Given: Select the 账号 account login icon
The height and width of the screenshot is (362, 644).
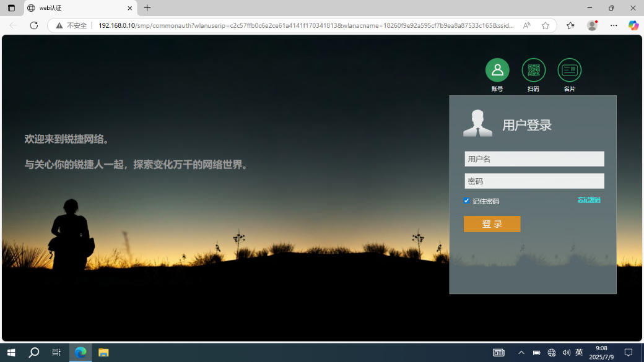Looking at the screenshot, I should tap(497, 71).
